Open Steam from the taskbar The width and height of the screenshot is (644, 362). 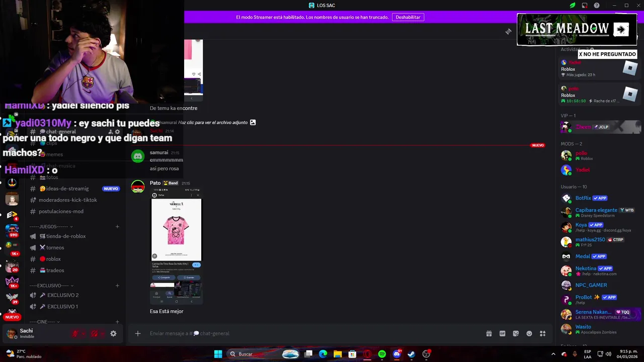[411, 354]
